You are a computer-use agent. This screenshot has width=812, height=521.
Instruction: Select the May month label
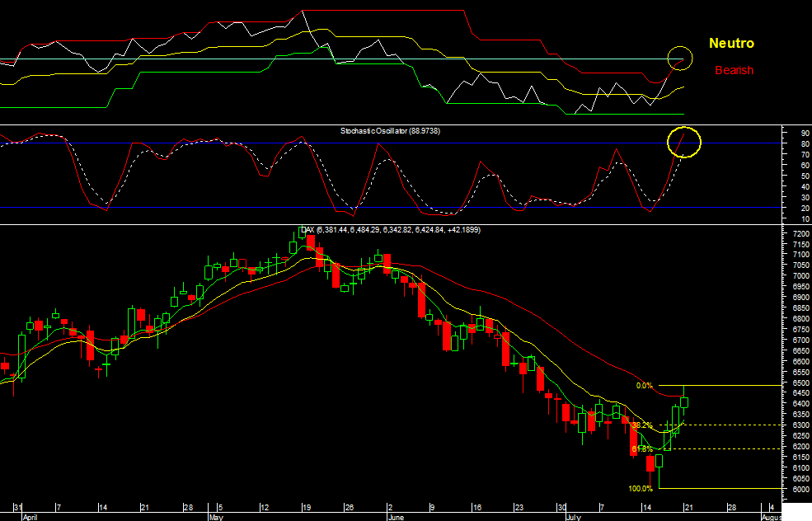tap(216, 517)
